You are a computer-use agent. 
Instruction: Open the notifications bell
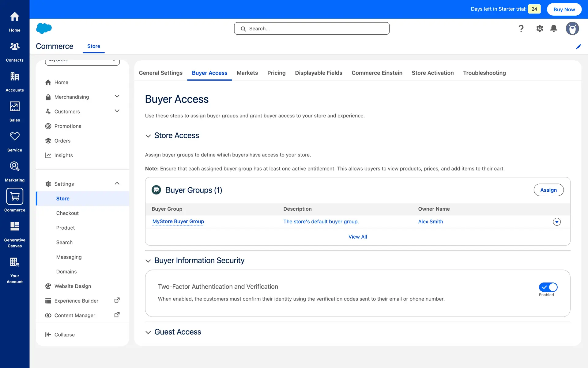coord(554,29)
